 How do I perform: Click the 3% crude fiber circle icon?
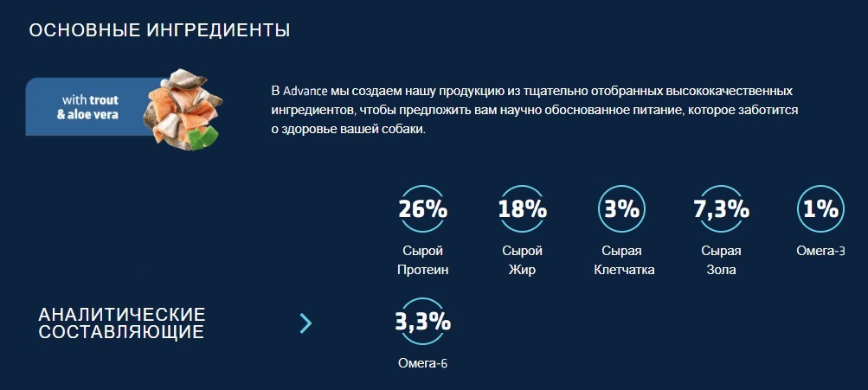(x=621, y=209)
